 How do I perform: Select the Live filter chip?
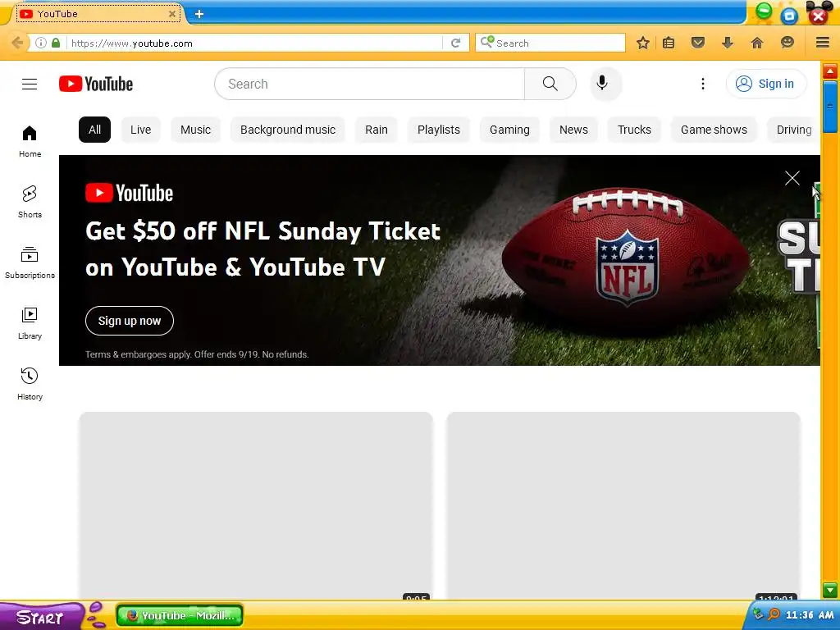tap(140, 130)
